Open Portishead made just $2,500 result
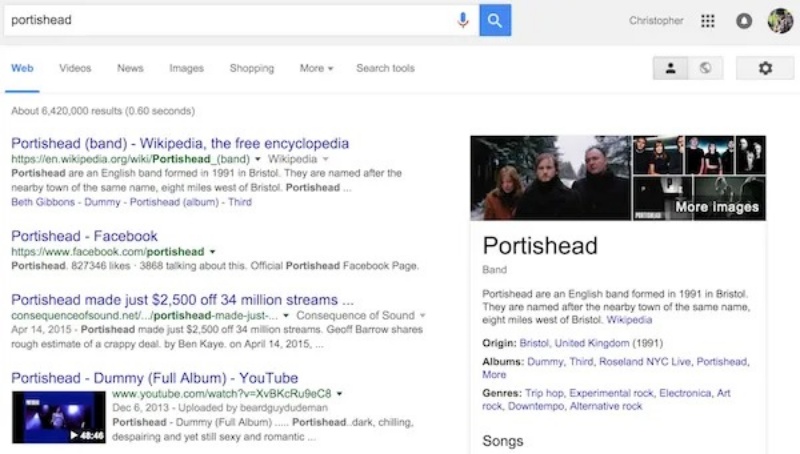800x454 pixels. [x=182, y=299]
